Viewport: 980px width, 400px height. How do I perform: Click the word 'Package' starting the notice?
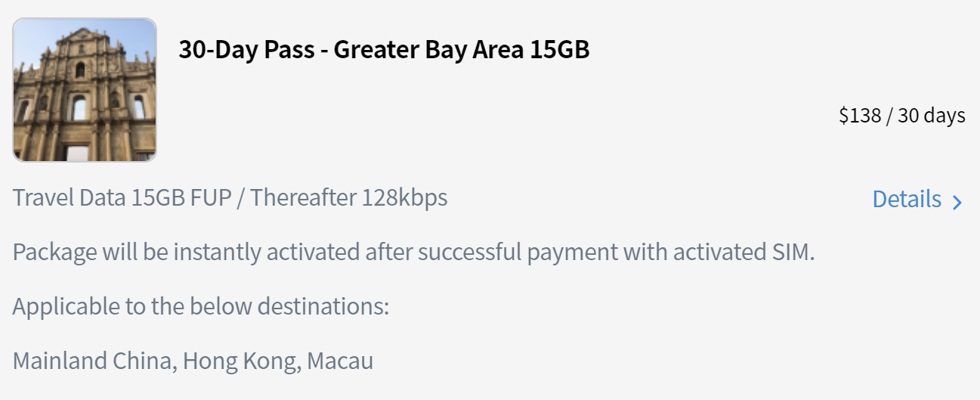click(x=54, y=252)
